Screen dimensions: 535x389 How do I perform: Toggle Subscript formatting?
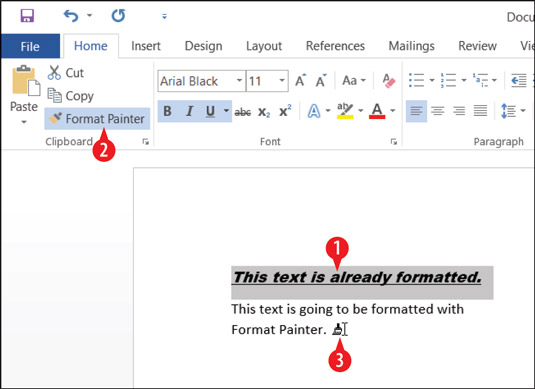click(x=264, y=112)
